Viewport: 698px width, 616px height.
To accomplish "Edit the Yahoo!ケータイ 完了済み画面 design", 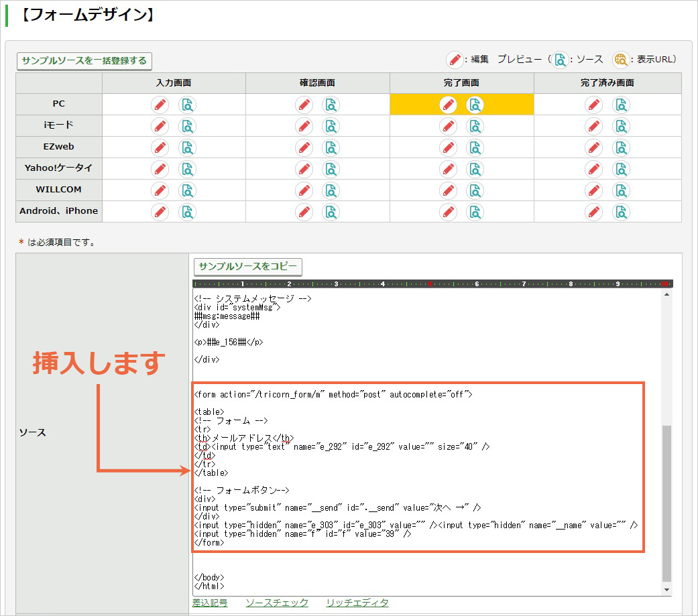I will click(x=593, y=169).
